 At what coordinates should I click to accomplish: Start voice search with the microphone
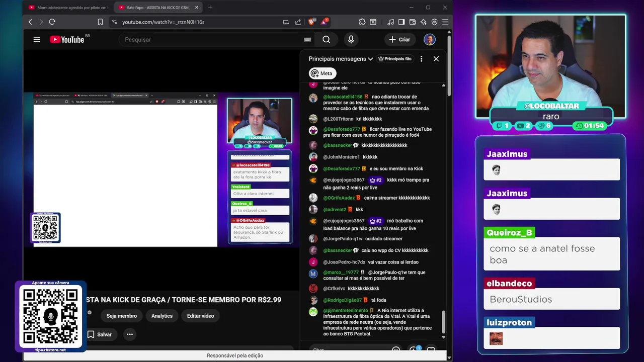[x=351, y=39]
